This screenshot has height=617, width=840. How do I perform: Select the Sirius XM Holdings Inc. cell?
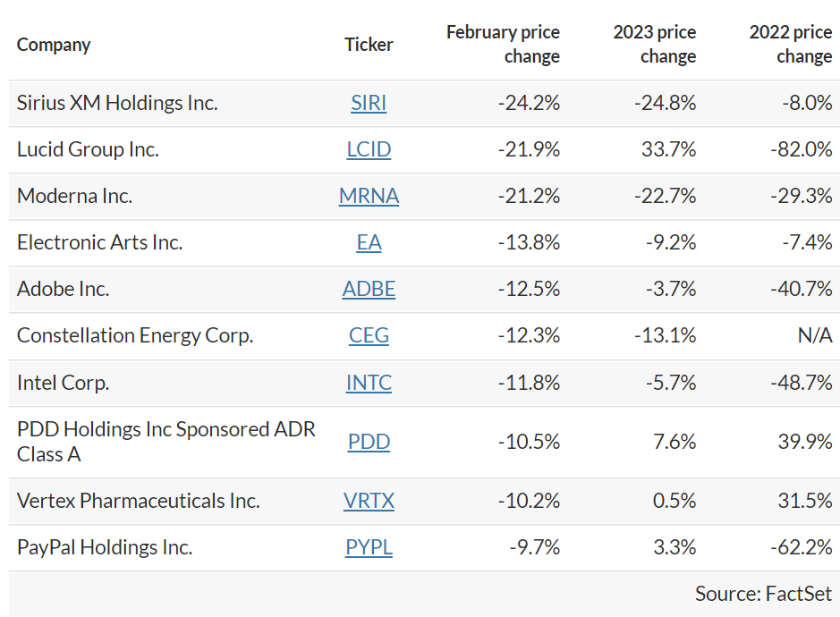click(117, 103)
